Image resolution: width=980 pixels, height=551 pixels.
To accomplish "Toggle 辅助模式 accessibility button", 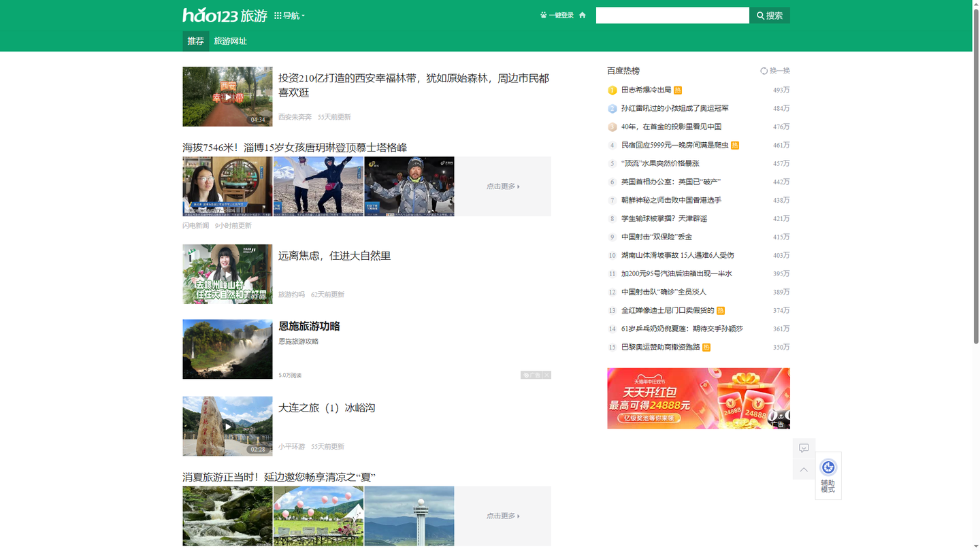I will 828,475.
